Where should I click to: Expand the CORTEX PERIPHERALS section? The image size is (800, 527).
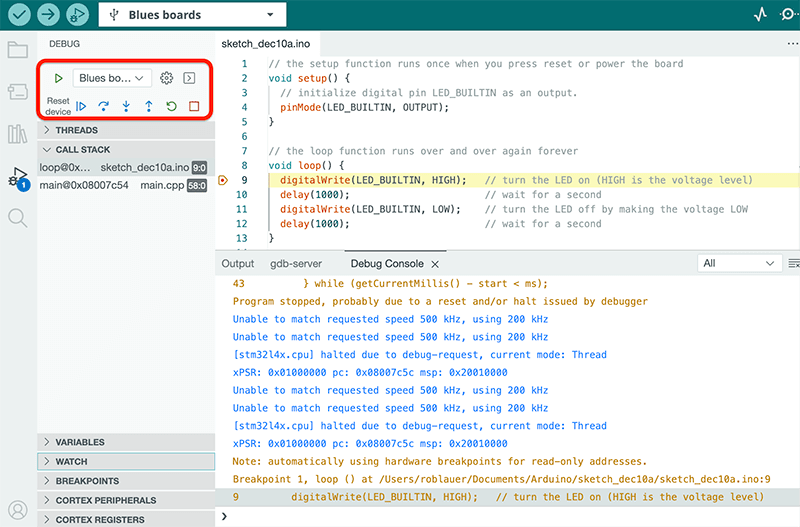126,500
